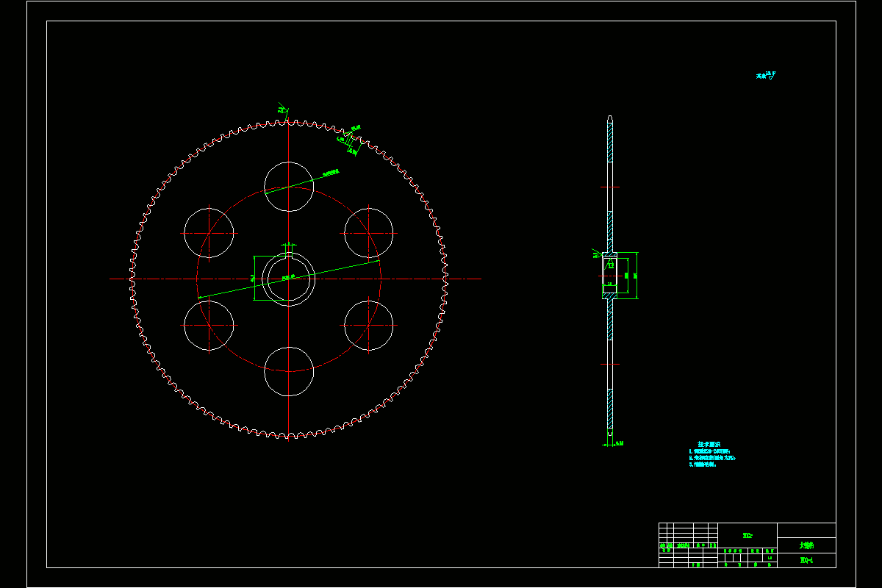Viewport: 882px width, 588px height.
Task: Click the cyan general roughness note near the top right
Action: 766,75
